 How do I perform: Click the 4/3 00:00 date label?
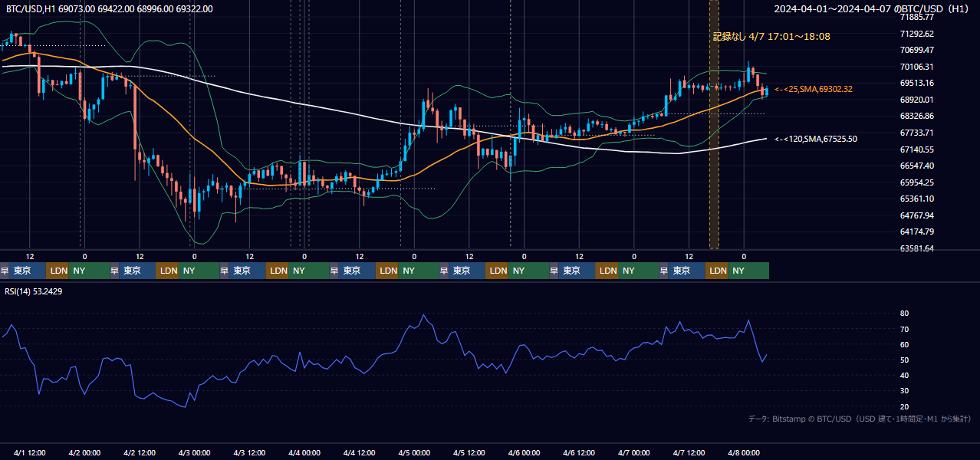tap(195, 453)
